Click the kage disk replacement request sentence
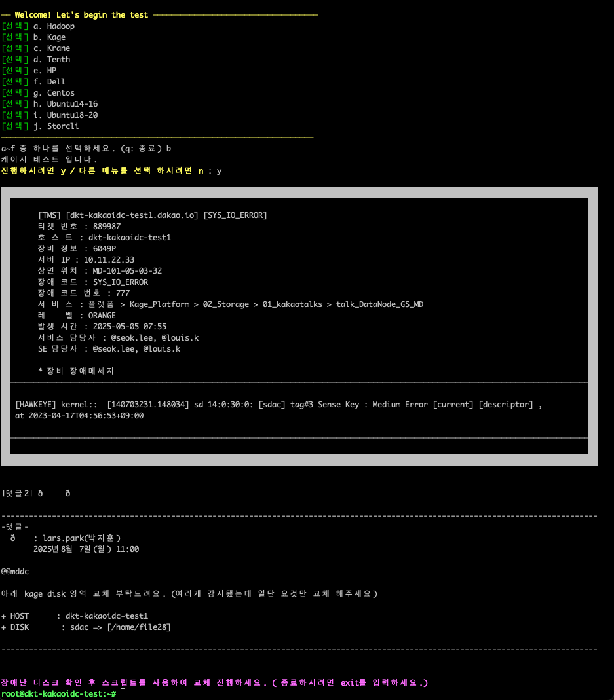This screenshot has width=614, height=700. point(189,594)
